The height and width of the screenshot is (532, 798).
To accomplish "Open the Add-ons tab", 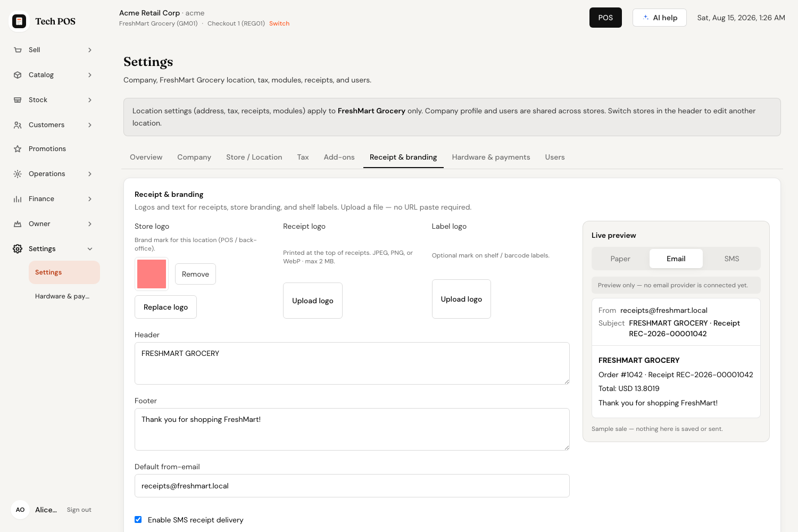I will pos(339,157).
